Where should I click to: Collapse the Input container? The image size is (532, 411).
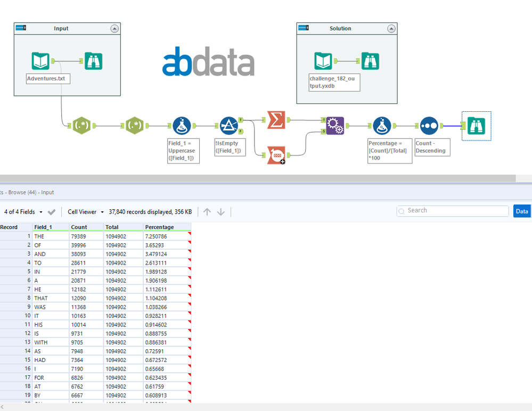pyautogui.click(x=114, y=29)
